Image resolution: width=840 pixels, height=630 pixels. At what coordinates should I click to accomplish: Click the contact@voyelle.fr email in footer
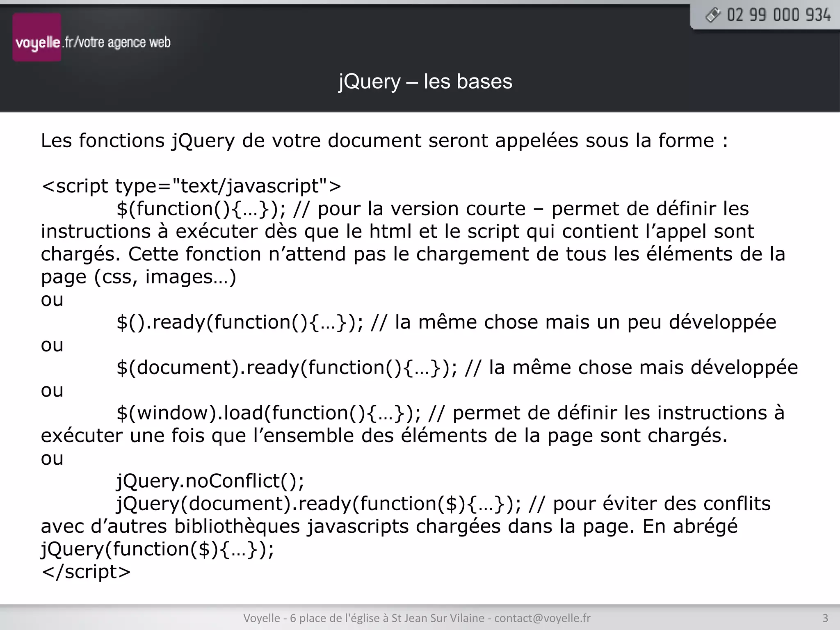pos(542,618)
